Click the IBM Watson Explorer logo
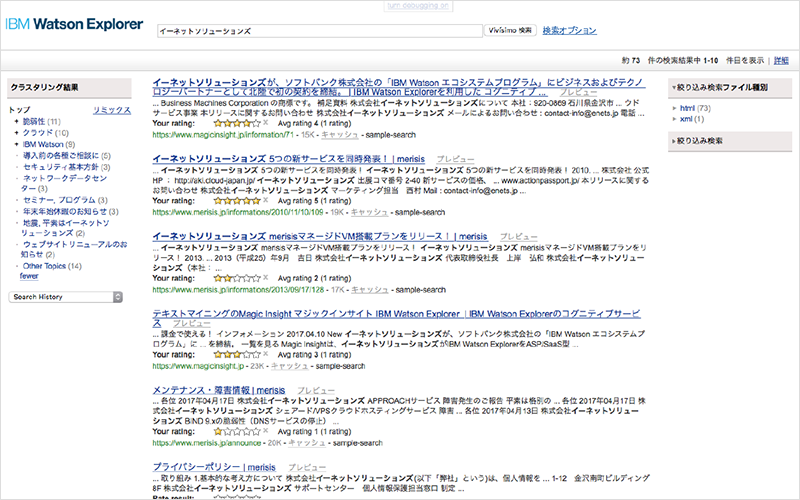 (x=74, y=24)
